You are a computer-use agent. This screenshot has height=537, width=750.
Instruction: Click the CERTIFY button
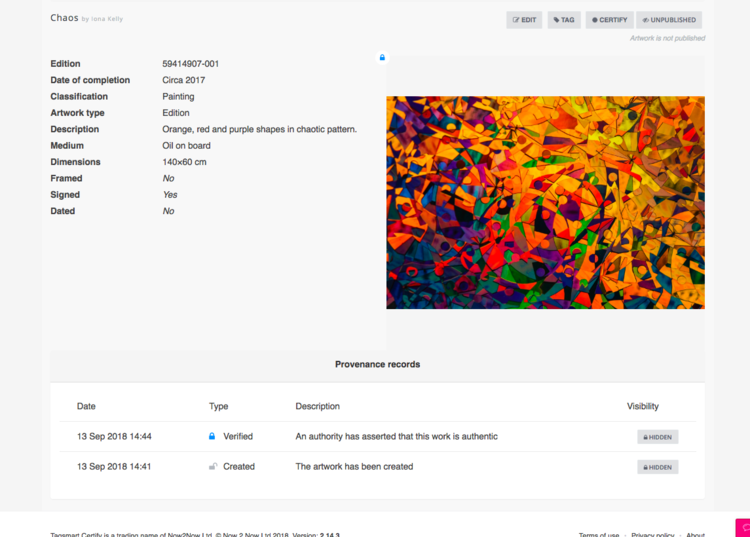pyautogui.click(x=609, y=20)
